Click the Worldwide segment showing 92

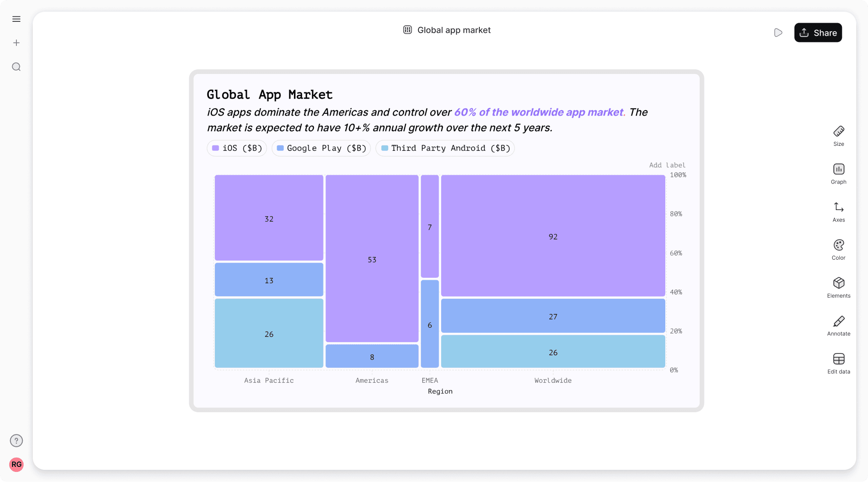click(553, 236)
